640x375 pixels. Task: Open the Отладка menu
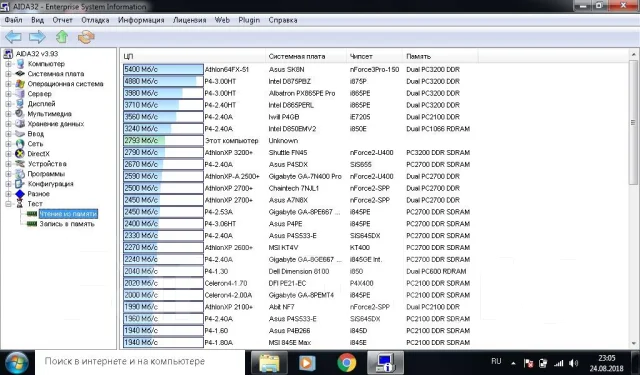[x=95, y=20]
